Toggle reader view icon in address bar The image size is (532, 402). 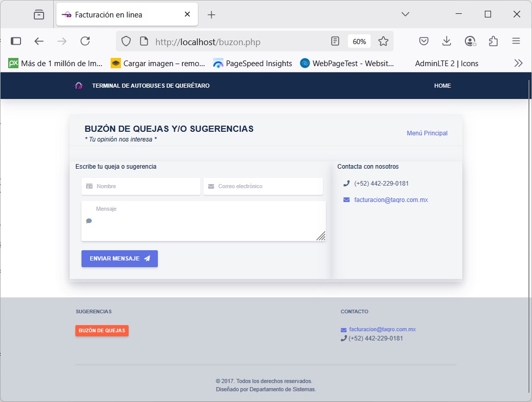pyautogui.click(x=335, y=42)
